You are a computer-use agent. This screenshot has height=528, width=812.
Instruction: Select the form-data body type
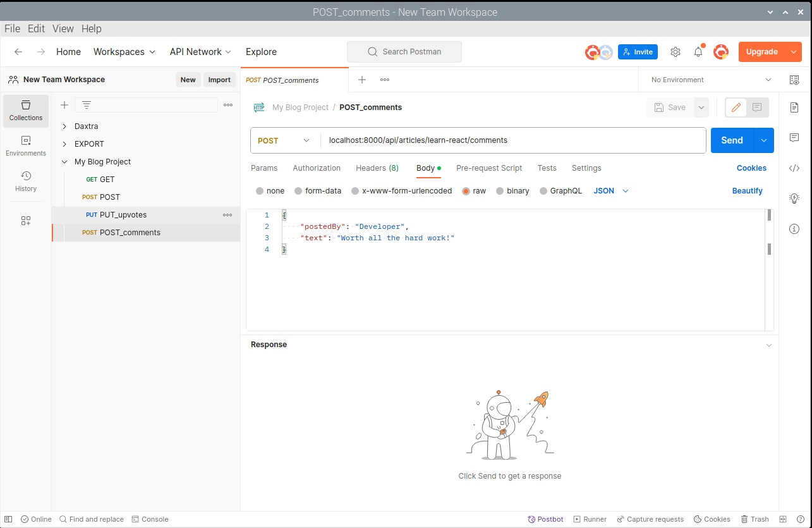(298, 191)
